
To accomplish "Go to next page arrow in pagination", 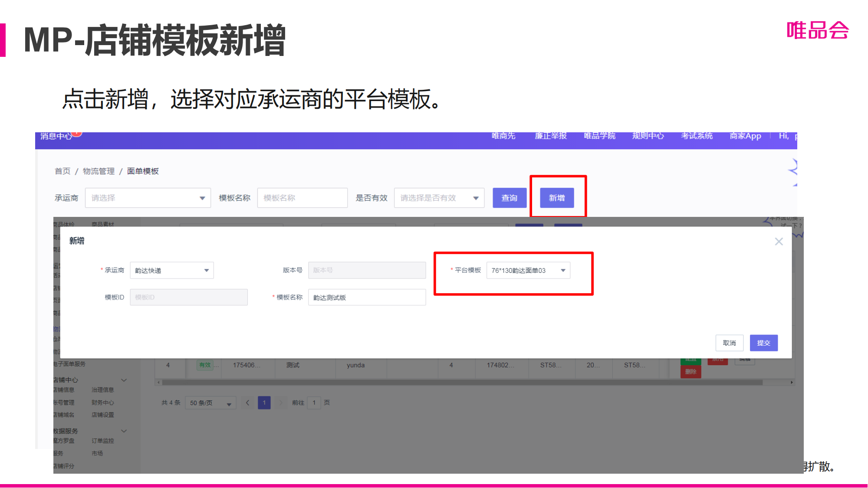I will pyautogui.click(x=281, y=403).
